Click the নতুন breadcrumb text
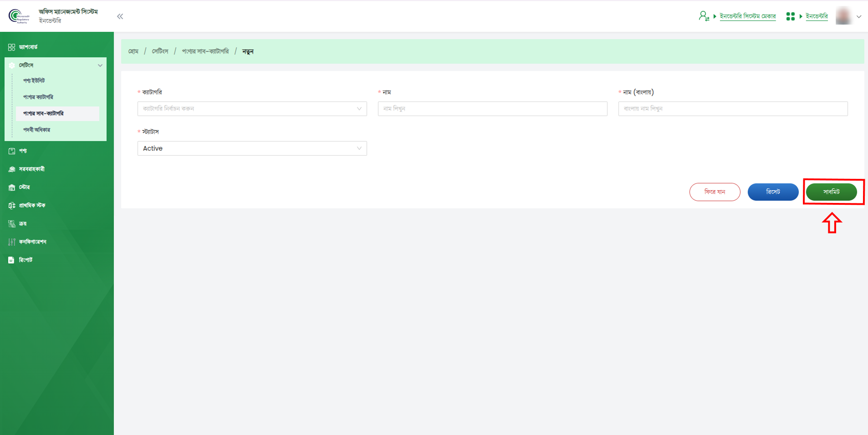This screenshot has width=868, height=435. tap(248, 51)
